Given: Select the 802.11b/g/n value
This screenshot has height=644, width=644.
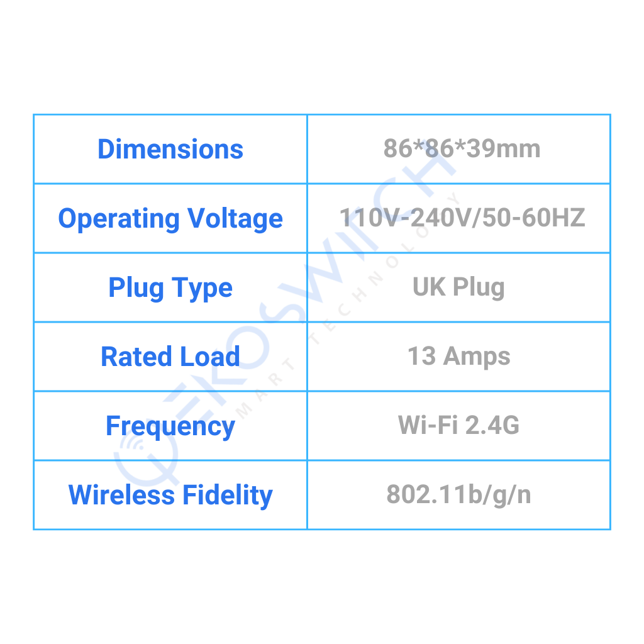Looking at the screenshot, I should [458, 494].
